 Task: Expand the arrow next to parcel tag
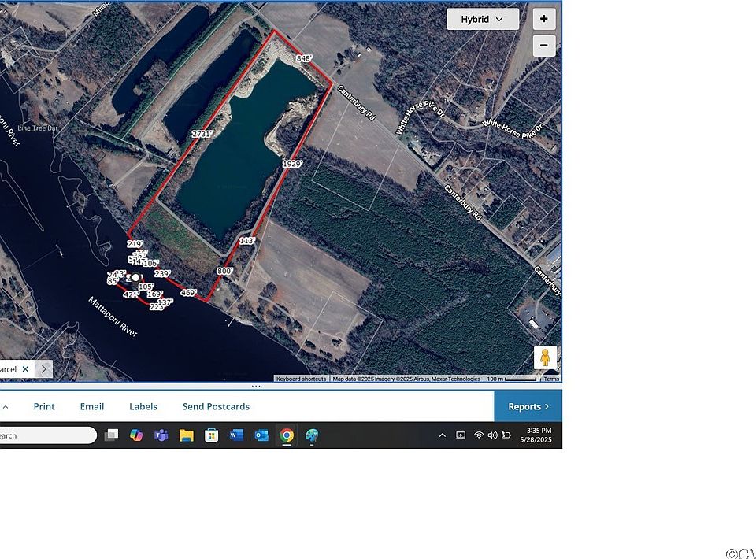tap(45, 368)
